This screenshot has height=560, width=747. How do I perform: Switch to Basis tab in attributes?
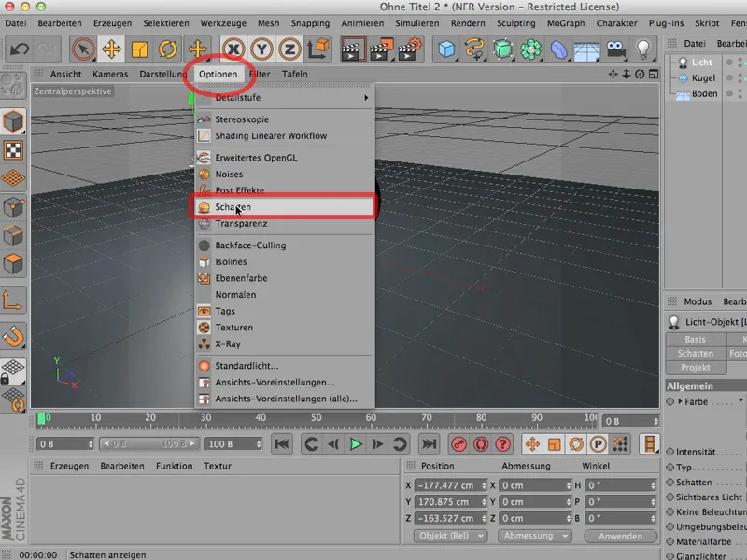(x=695, y=340)
